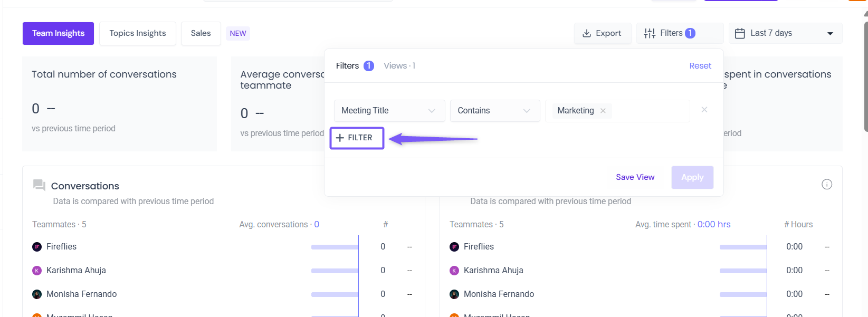Image resolution: width=868 pixels, height=317 pixels.
Task: Delete the Meeting Title filter row
Action: (704, 110)
